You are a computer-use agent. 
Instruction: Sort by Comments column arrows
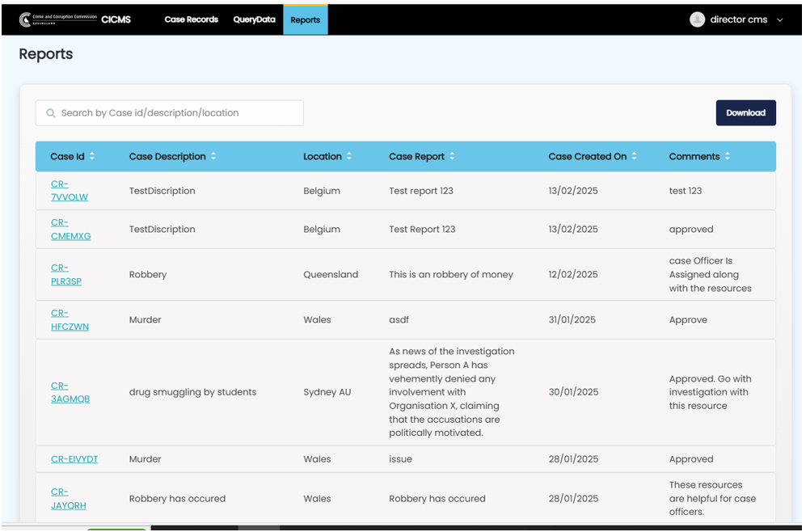[x=728, y=157]
